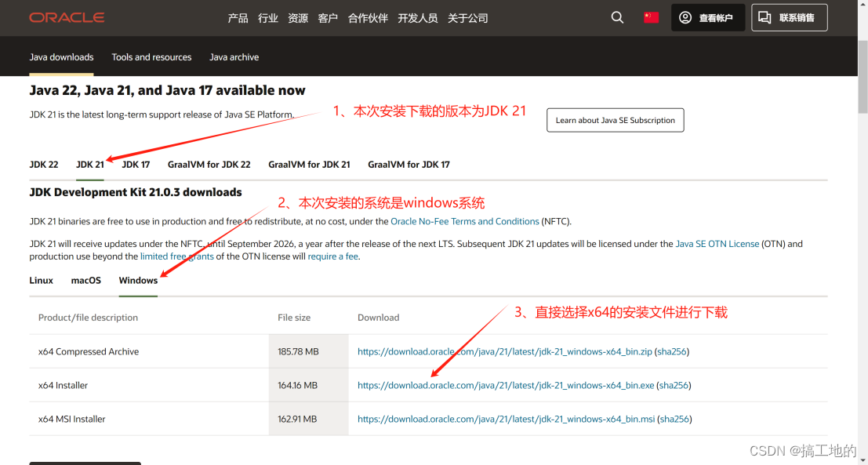Open the search magnifier icon
Viewport: 868px width, 465px height.
point(617,18)
